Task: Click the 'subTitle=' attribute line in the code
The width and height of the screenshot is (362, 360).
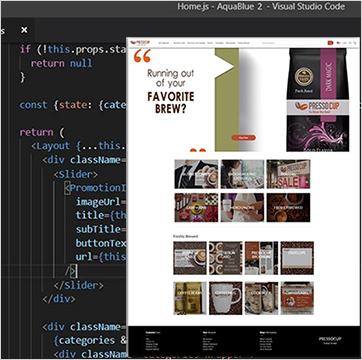Action: pyautogui.click(x=101, y=229)
